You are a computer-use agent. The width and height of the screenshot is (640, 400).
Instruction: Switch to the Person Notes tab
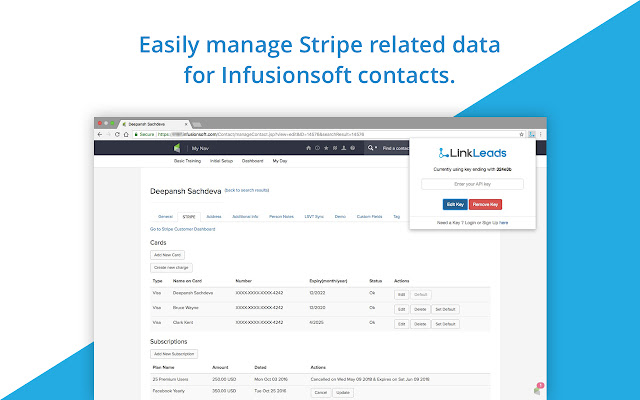pyautogui.click(x=281, y=217)
